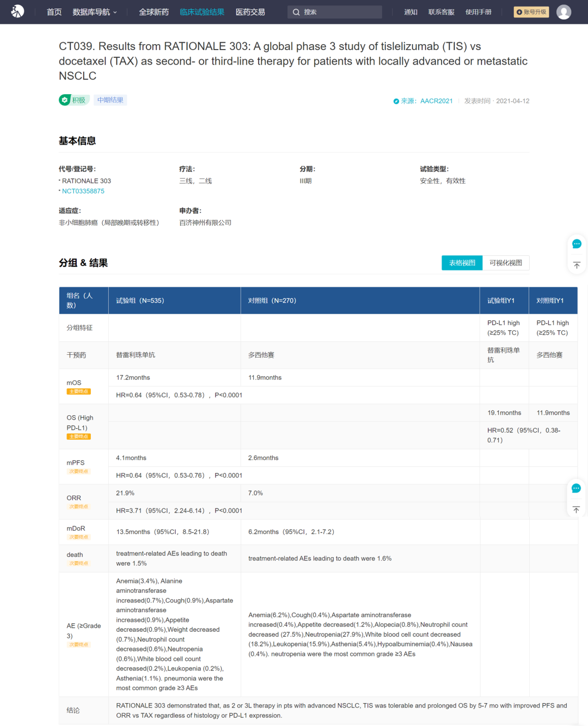Click the 分组特征 row label

pos(79,328)
